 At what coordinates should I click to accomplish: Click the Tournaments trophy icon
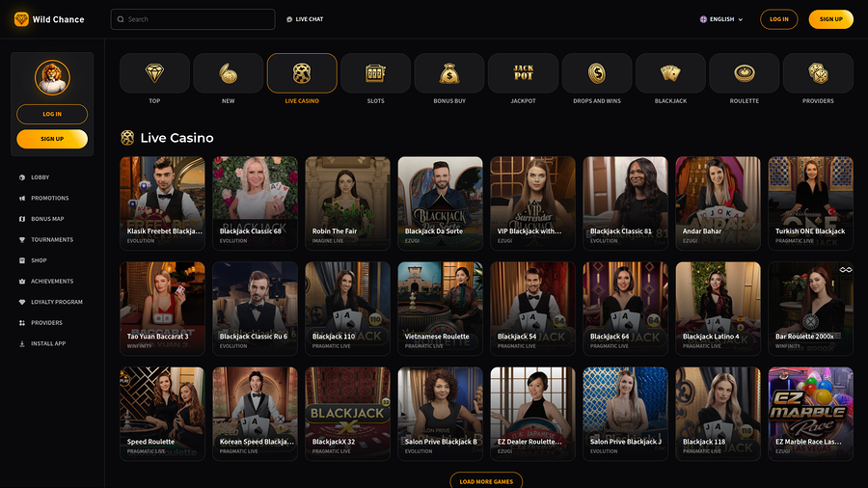(22, 239)
